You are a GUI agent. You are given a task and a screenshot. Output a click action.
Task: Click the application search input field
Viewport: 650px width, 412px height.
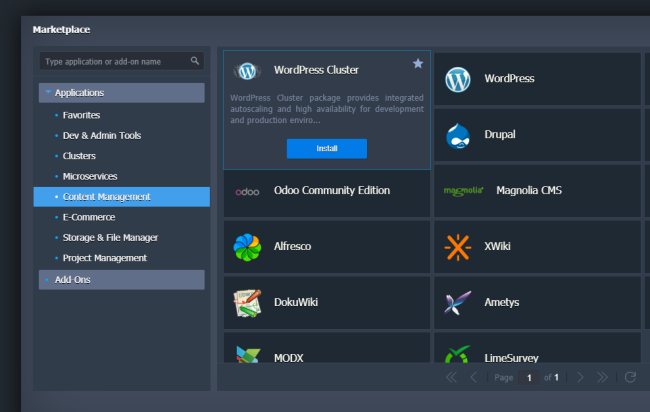[115, 62]
